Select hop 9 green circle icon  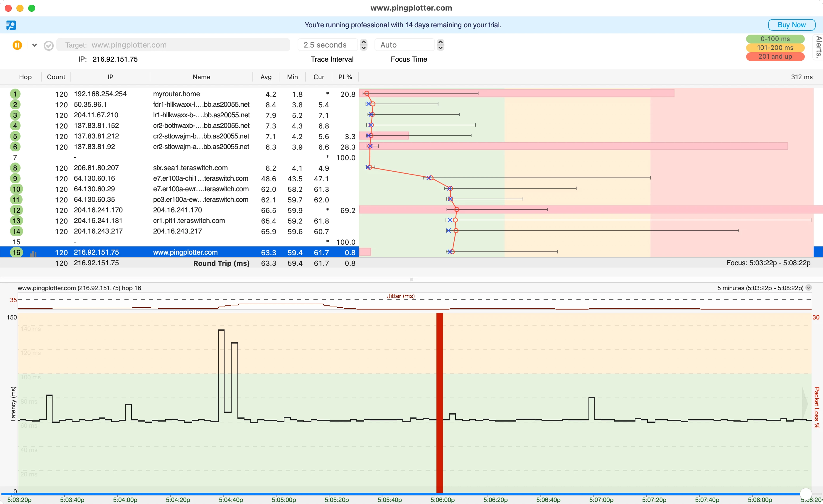click(x=15, y=179)
